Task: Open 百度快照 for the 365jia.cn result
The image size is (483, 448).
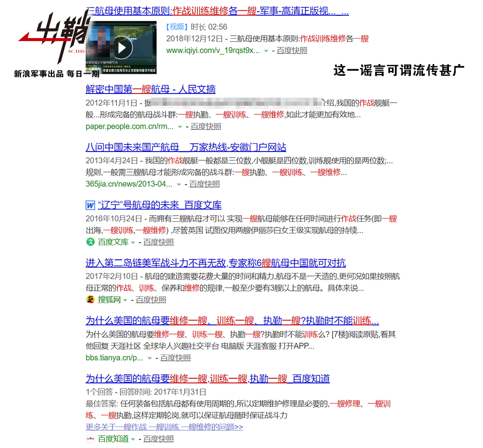Action: point(204,184)
